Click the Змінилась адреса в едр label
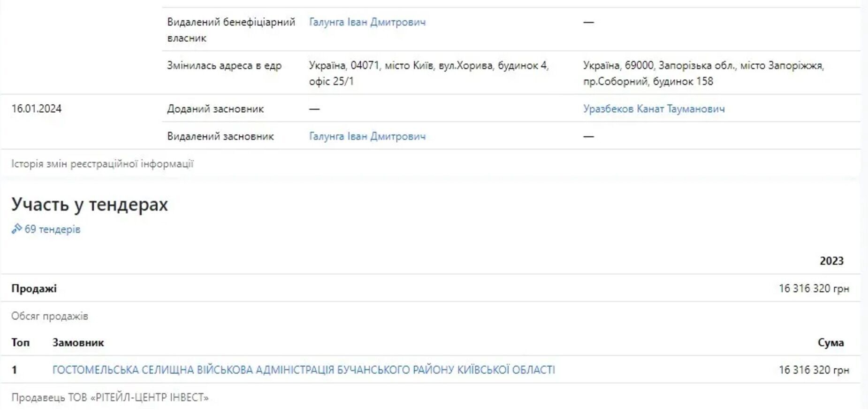 click(224, 66)
